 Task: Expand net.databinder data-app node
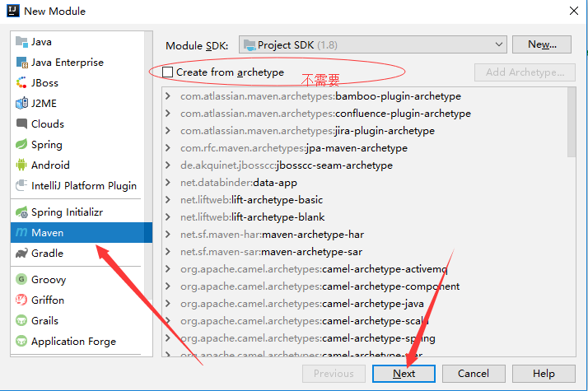pyautogui.click(x=168, y=183)
